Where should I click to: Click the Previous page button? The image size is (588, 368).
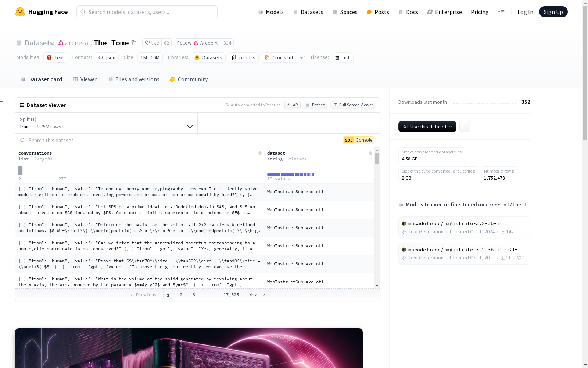(x=143, y=295)
